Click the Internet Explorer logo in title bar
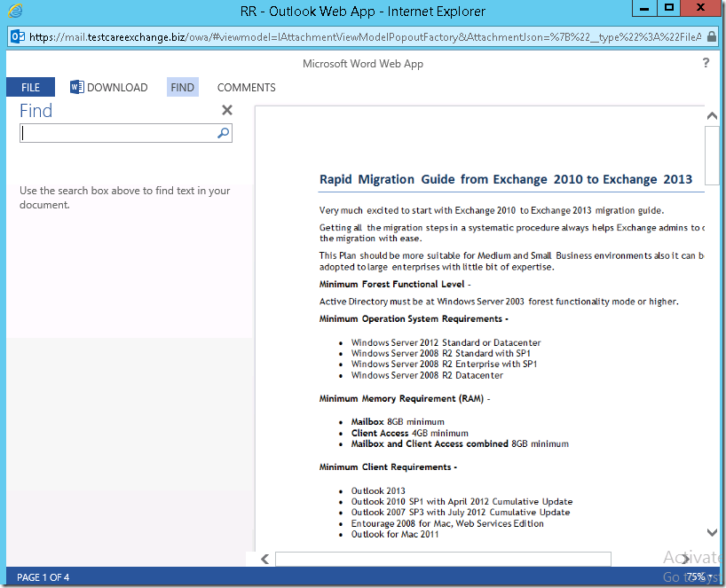726x588 pixels. coord(15,11)
